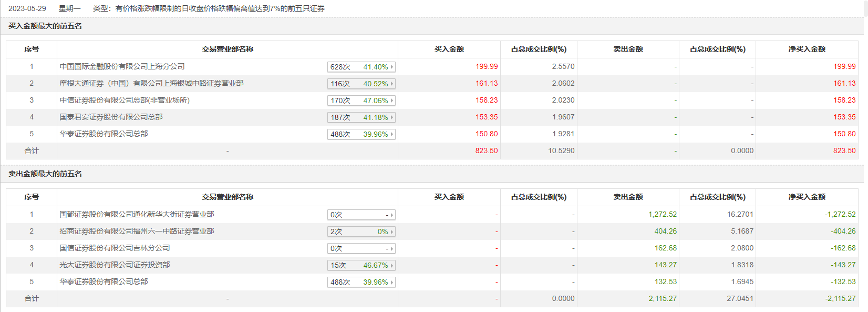Select the green sell amount 132.53
This screenshot has height=312, width=868.
[666, 281]
